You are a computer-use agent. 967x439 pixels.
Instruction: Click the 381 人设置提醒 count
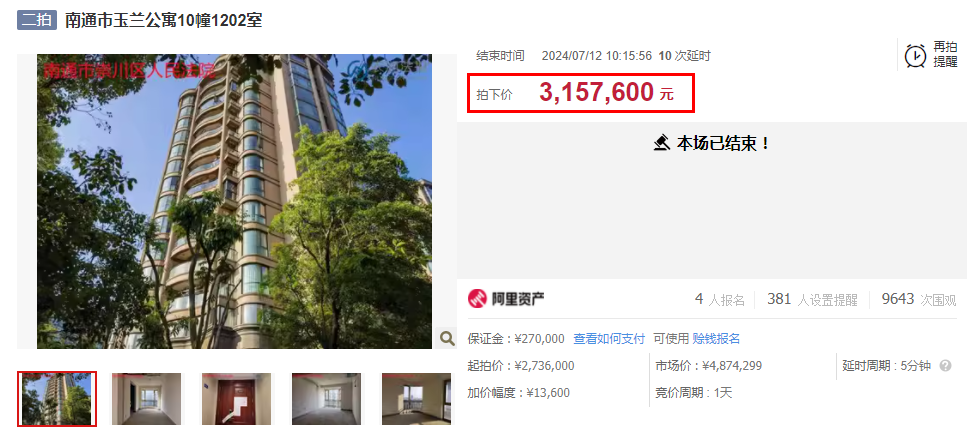812,300
